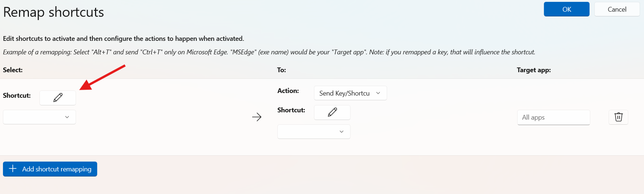Open the empty key dropdown under To
644x194 pixels.
coord(314,132)
